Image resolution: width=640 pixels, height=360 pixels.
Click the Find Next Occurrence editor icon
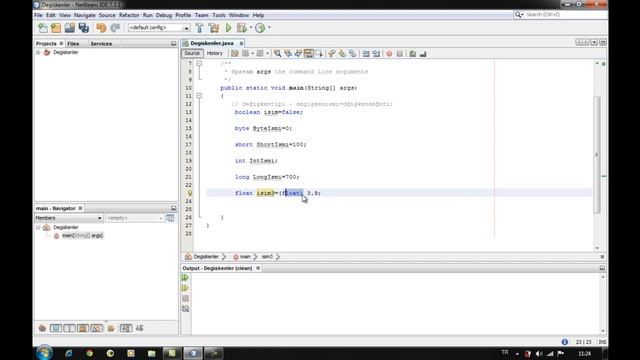pyautogui.click(x=298, y=53)
